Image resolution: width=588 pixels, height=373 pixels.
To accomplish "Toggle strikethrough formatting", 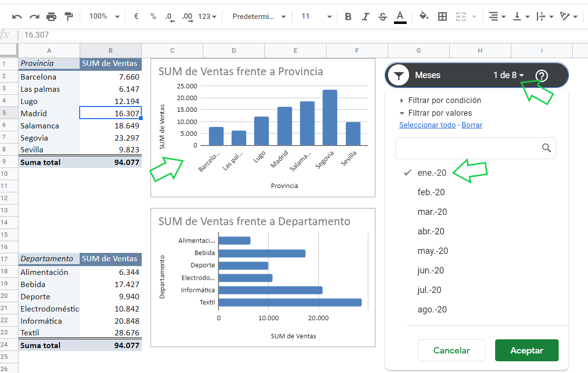I will (383, 17).
